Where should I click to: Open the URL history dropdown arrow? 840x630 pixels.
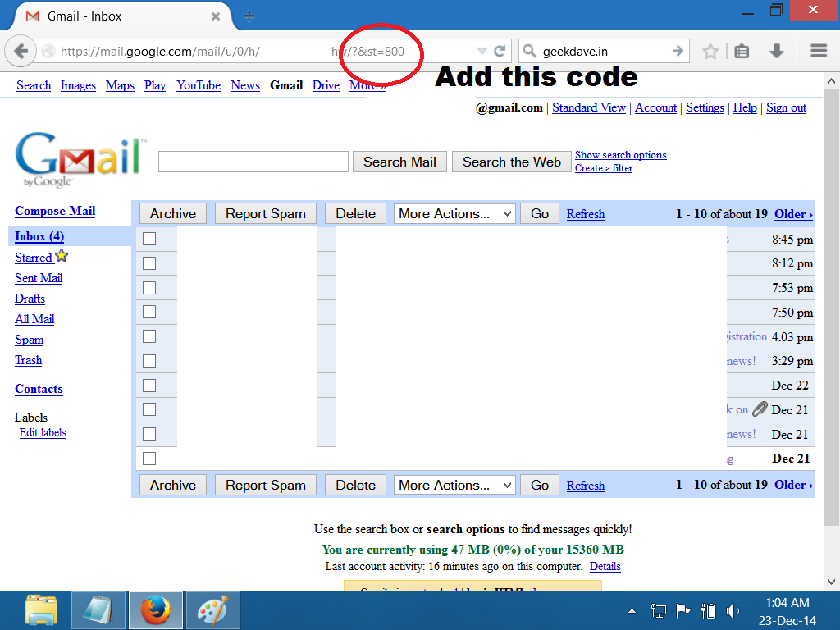(482, 52)
